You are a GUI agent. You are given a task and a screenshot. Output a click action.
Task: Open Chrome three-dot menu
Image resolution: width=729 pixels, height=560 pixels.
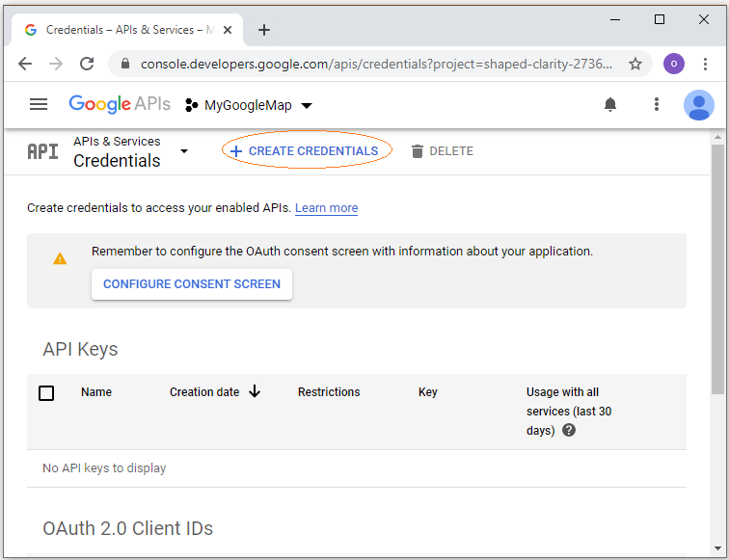705,64
